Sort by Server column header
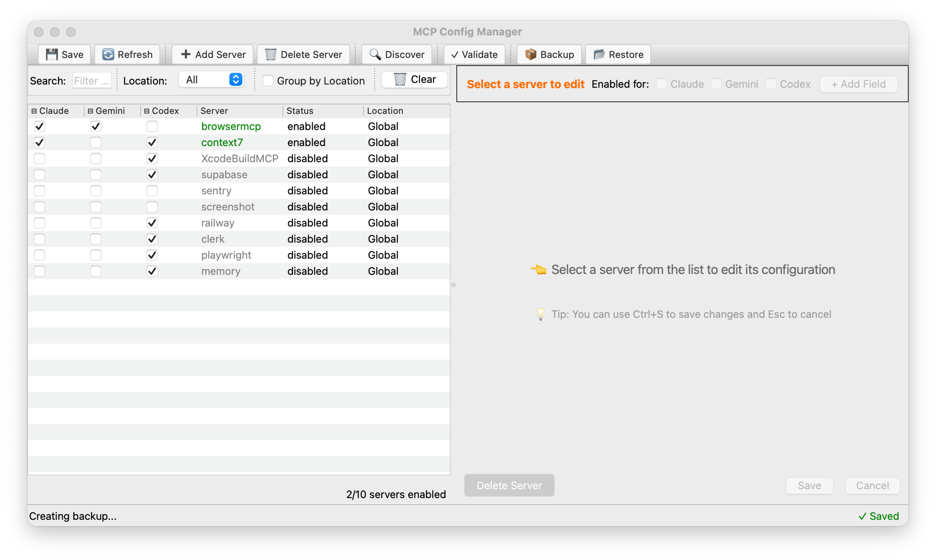 tap(240, 111)
